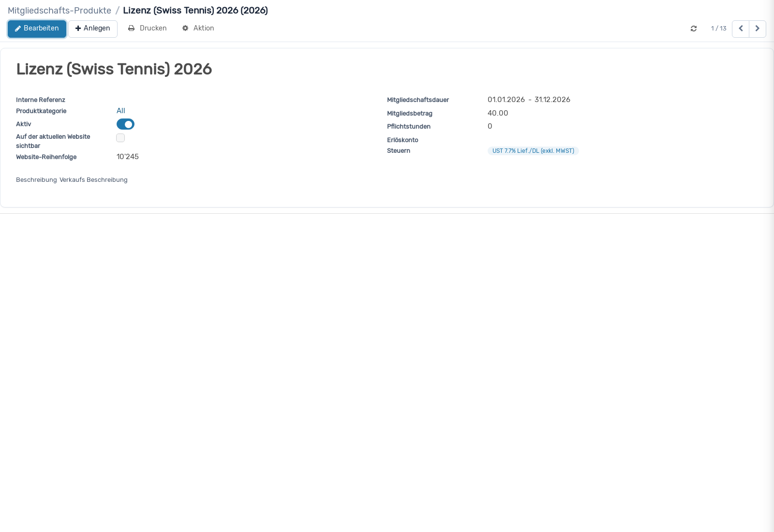Image resolution: width=774 pixels, height=532 pixels.
Task: Click the UST 7.7% Lief./DL tax tag
Action: click(533, 151)
